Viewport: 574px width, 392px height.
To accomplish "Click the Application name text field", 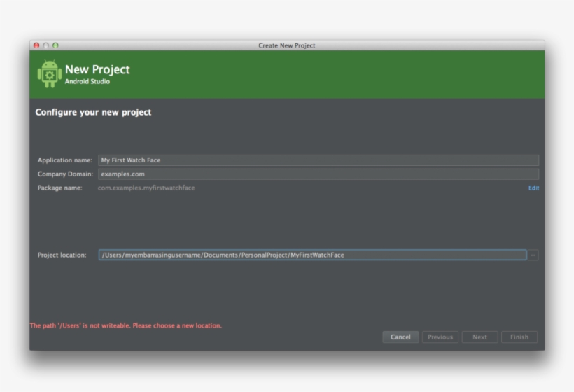I will [318, 160].
